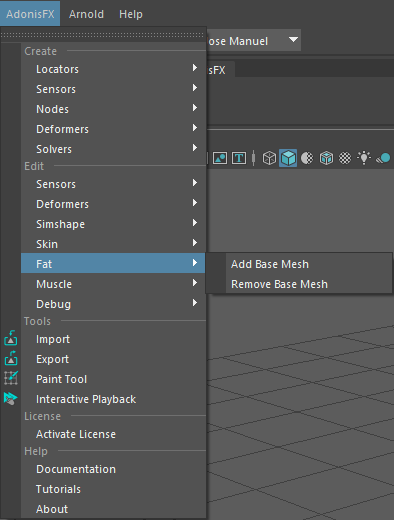394x520 pixels.
Task: Select Import menu item text
Action: tap(53, 339)
